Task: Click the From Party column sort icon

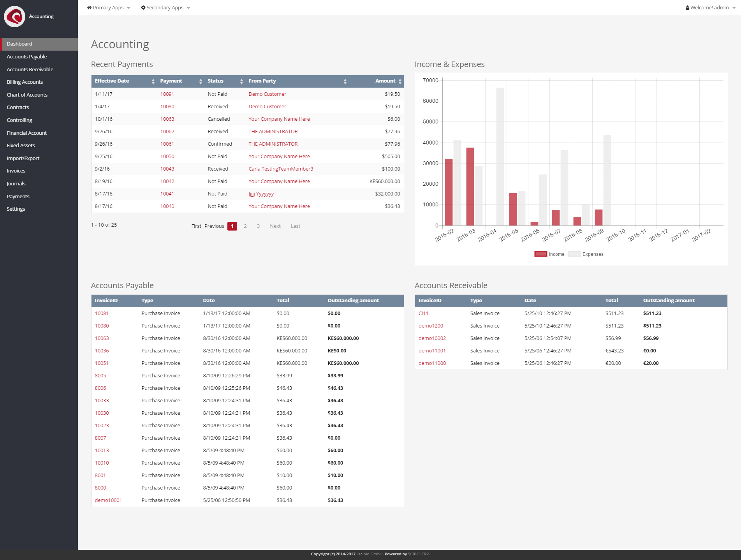Action: click(345, 81)
